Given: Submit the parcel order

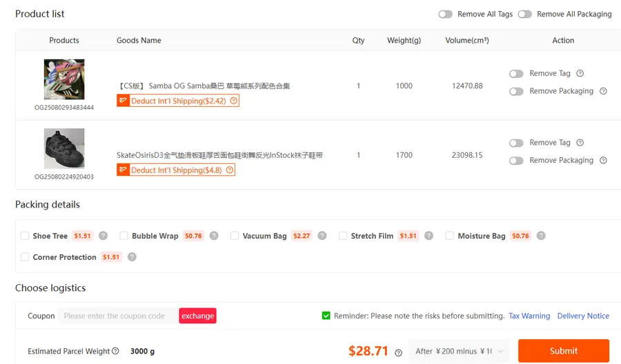Looking at the screenshot, I should 564,351.
